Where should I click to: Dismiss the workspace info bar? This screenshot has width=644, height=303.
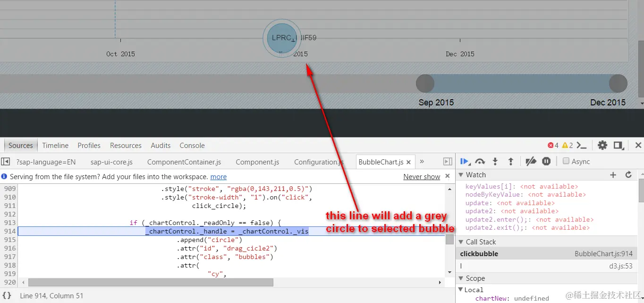[x=448, y=176]
